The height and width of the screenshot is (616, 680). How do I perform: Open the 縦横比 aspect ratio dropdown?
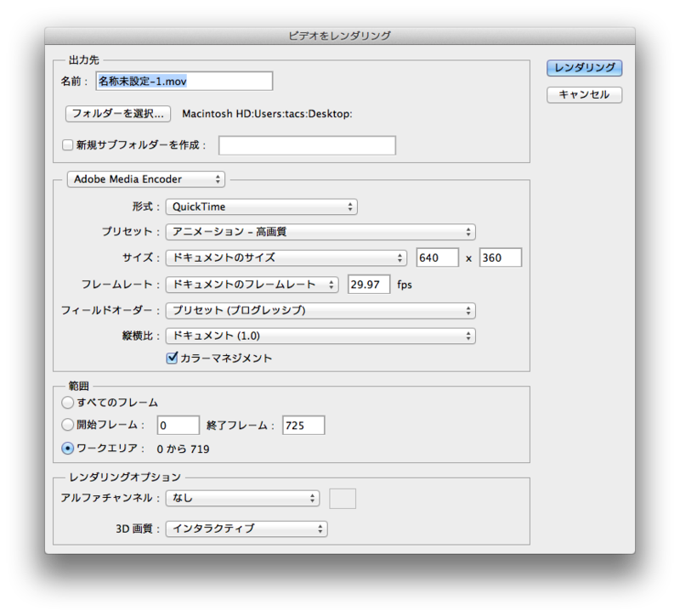[x=320, y=336]
